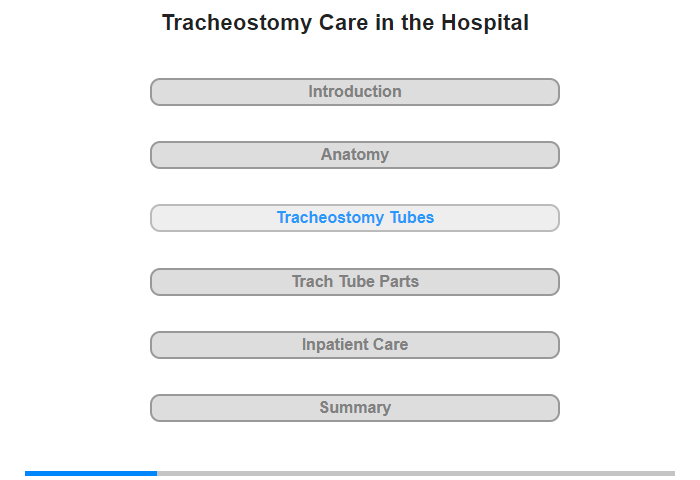Navigate to Inpatient Care
700x480 pixels.
coord(355,345)
